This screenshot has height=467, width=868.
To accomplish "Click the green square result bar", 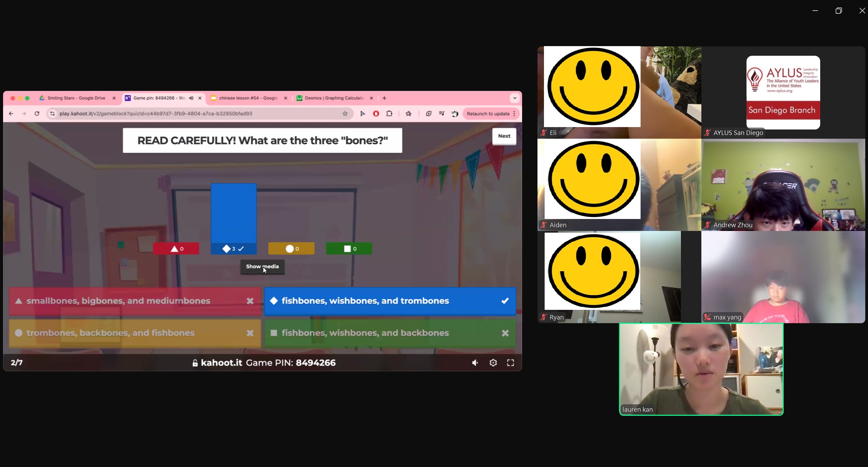I will tap(349, 249).
